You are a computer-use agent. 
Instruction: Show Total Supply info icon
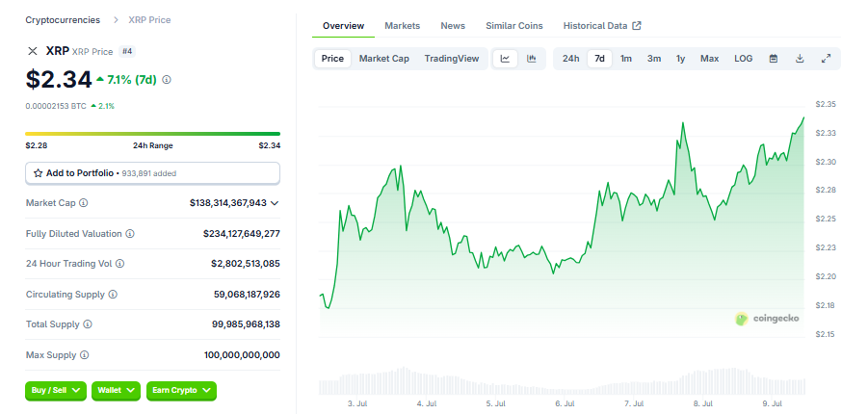[x=88, y=324]
